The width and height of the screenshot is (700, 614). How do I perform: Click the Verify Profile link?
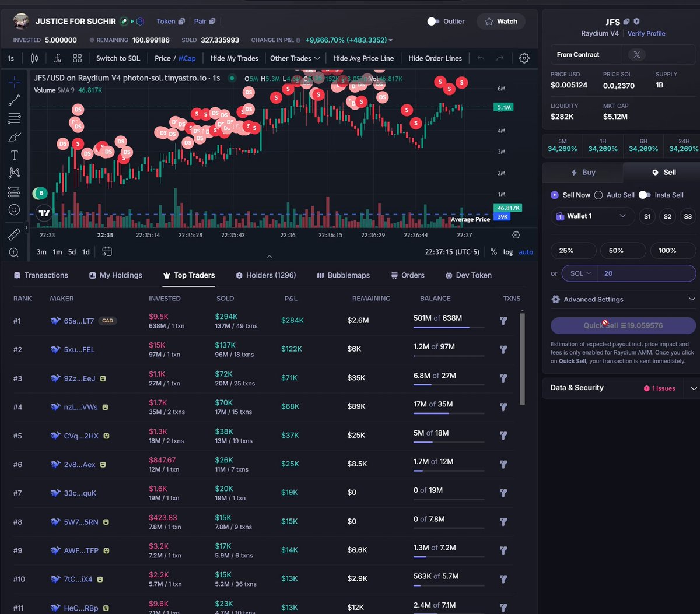[646, 34]
